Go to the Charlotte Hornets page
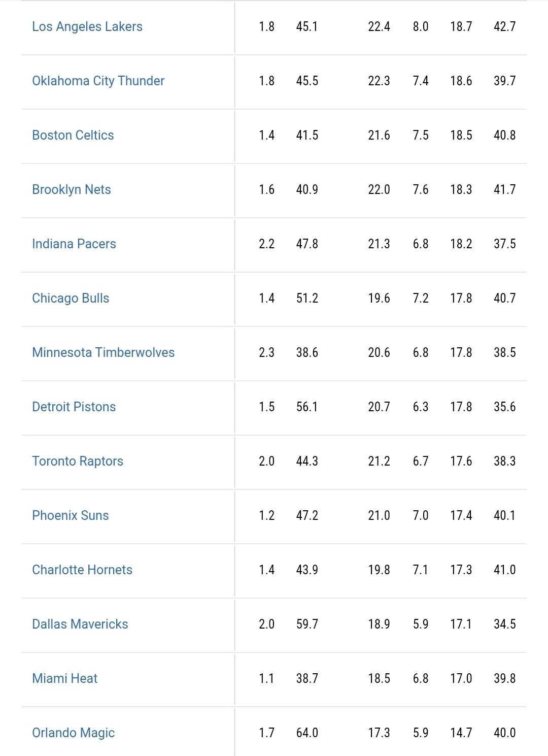The height and width of the screenshot is (756, 548). point(82,570)
